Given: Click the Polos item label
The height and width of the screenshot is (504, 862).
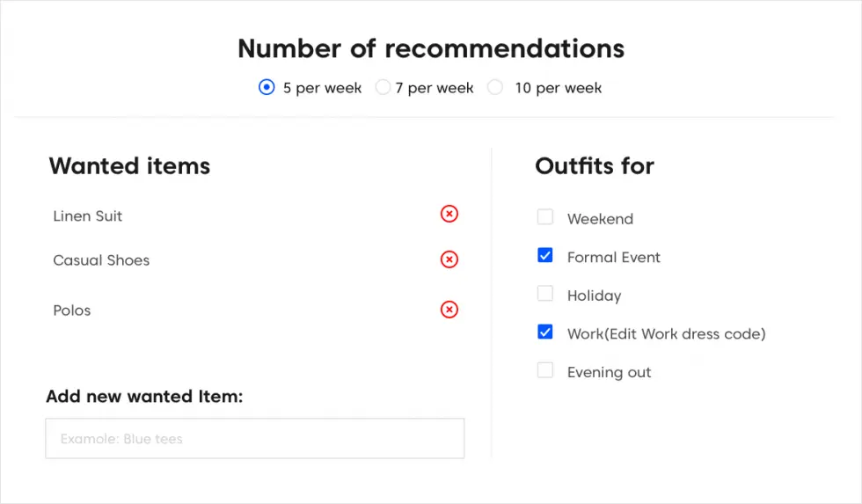Looking at the screenshot, I should click(x=72, y=310).
